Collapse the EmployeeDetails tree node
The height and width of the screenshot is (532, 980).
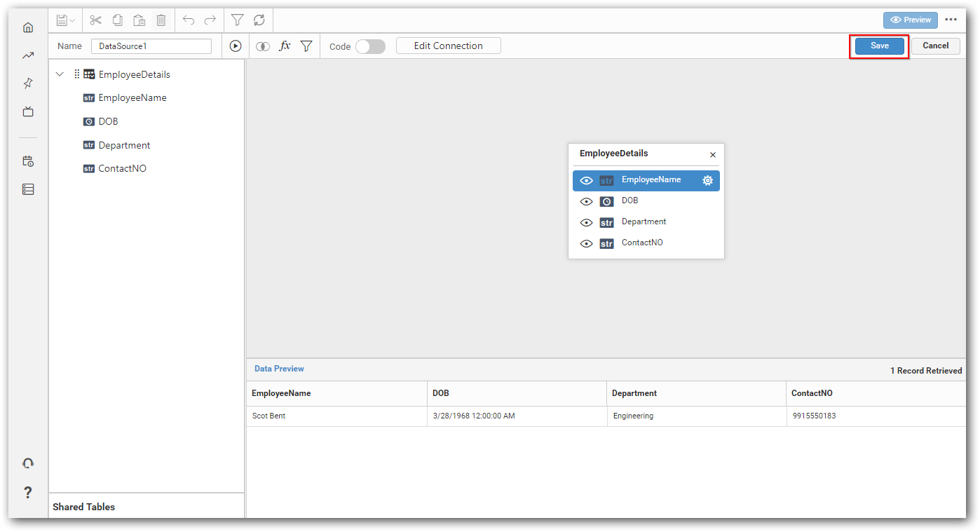(x=60, y=74)
